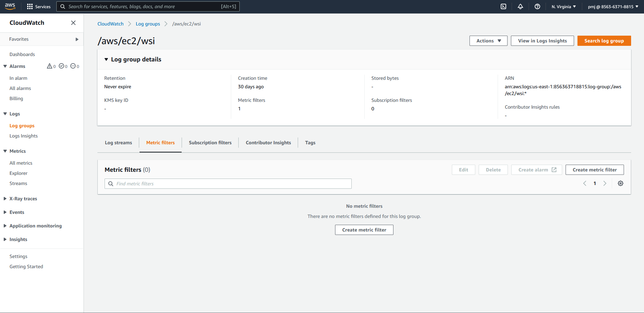Launch the CloudShell terminal icon
This screenshot has width=644, height=313.
503,6
